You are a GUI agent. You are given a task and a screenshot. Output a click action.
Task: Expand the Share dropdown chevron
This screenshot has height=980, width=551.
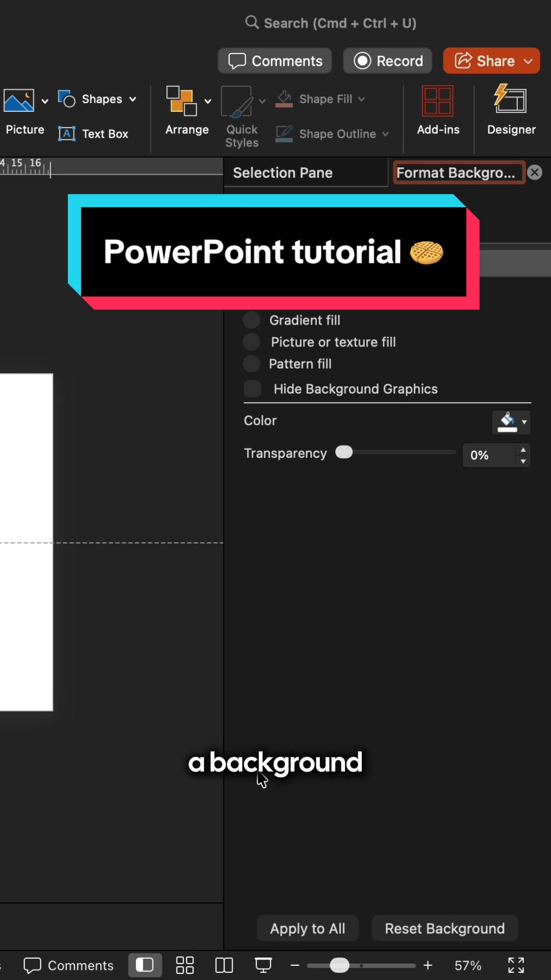[529, 61]
